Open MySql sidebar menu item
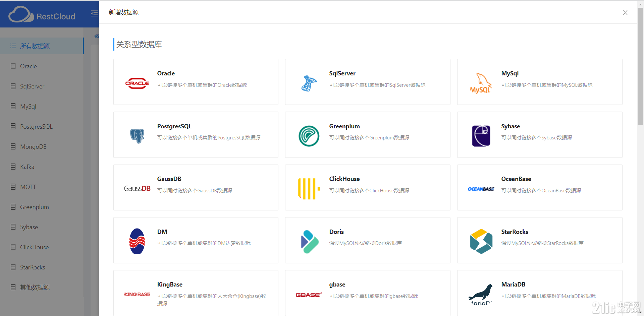 click(42, 106)
